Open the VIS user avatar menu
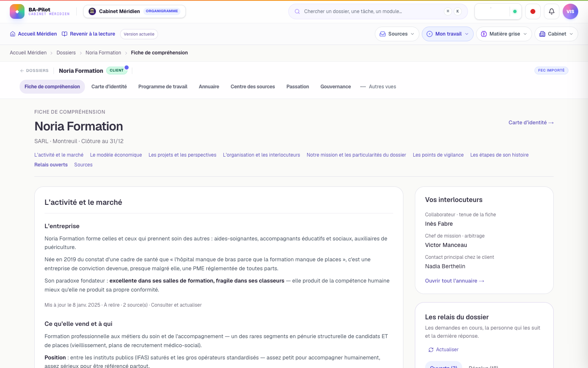Image resolution: width=588 pixels, height=368 pixels. pos(570,11)
